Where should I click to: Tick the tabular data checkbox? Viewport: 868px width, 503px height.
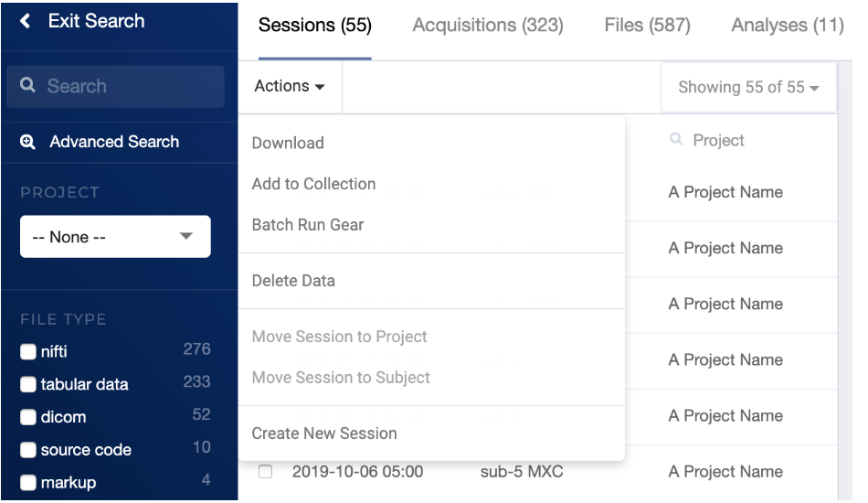[28, 384]
